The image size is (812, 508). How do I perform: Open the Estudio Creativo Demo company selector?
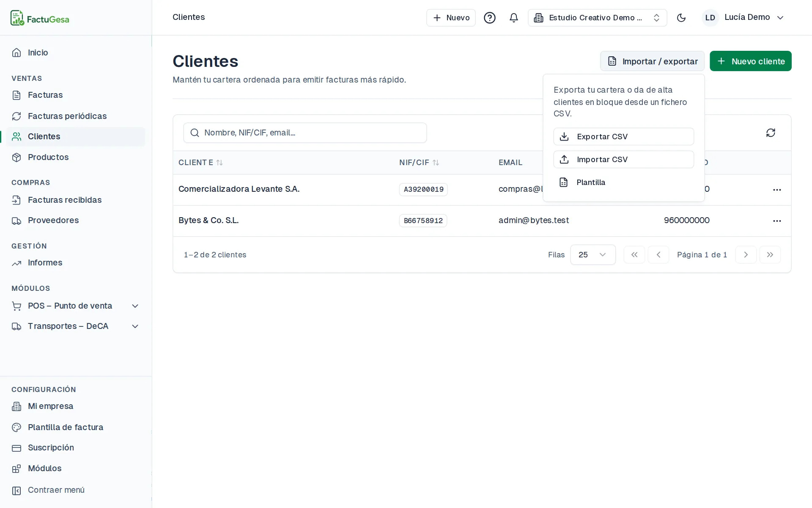point(597,18)
